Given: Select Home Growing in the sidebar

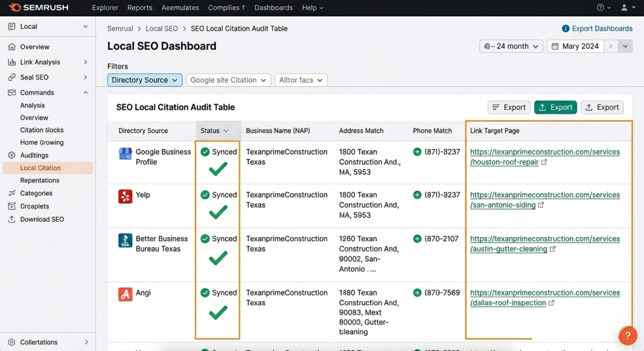Looking at the screenshot, I should (42, 142).
